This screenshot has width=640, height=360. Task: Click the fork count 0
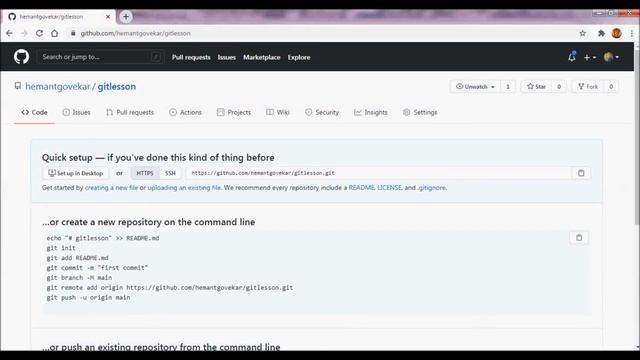[x=611, y=87]
